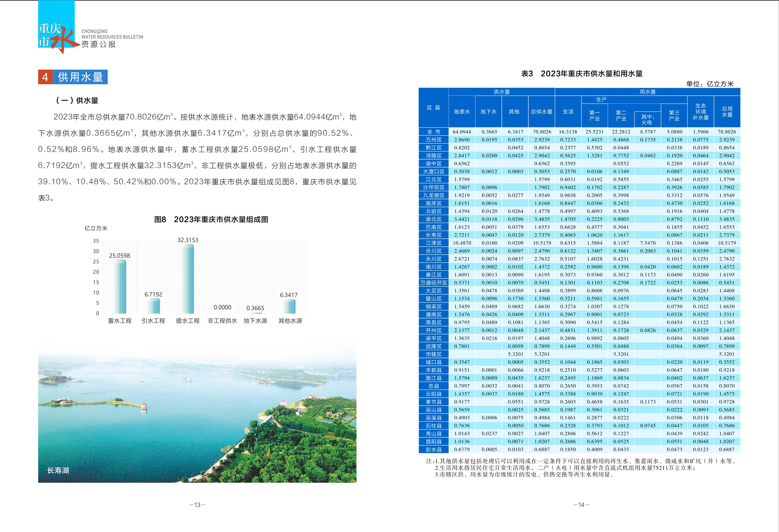
Task: Click the 总供水量 column header
Action: click(x=541, y=111)
